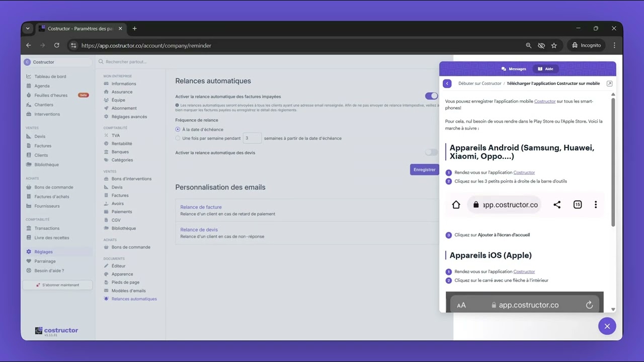Open Rentabilité settings
This screenshot has width=644, height=362.
[122, 144]
